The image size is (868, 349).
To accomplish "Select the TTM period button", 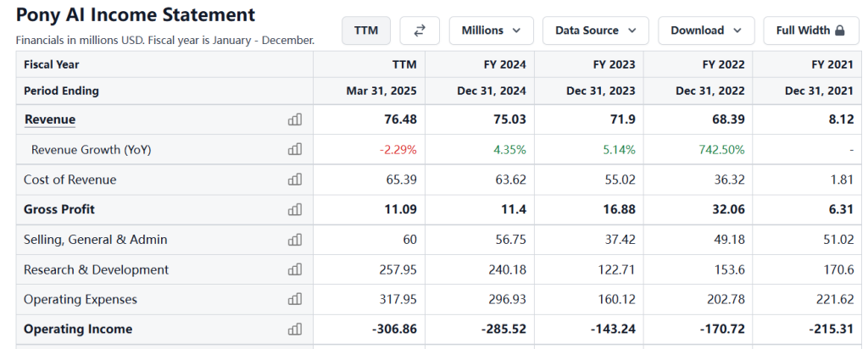I will [366, 30].
